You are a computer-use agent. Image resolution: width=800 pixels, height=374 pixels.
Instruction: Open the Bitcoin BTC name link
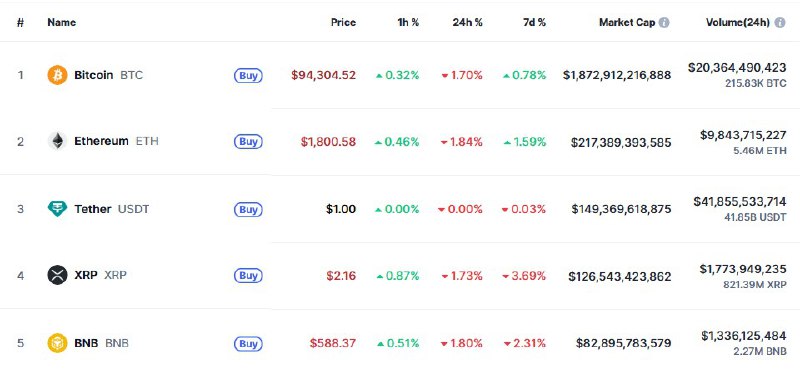tap(109, 75)
